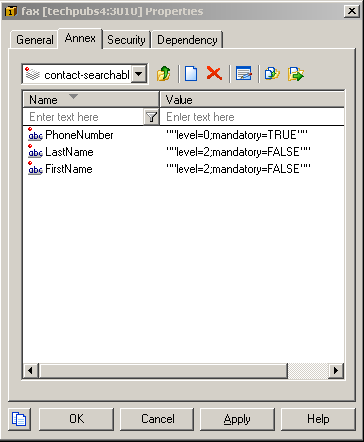Switch to the Dependency tab

[187, 40]
